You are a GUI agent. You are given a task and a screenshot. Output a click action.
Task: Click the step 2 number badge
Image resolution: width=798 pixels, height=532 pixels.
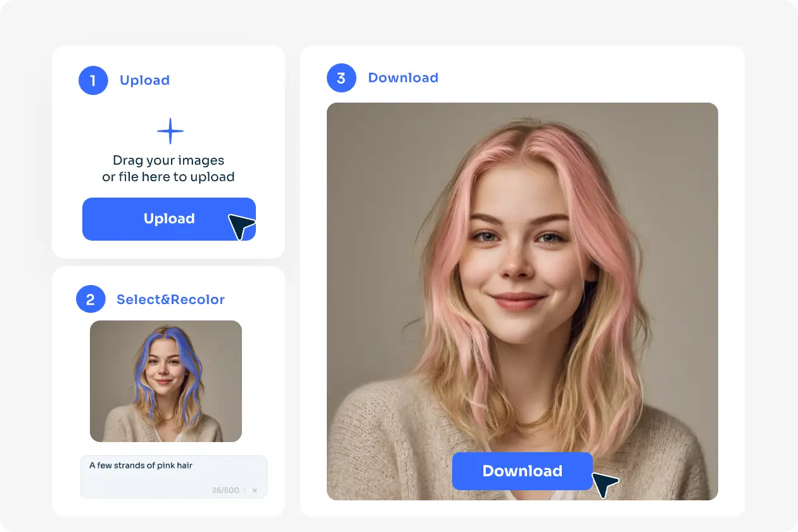pyautogui.click(x=91, y=299)
